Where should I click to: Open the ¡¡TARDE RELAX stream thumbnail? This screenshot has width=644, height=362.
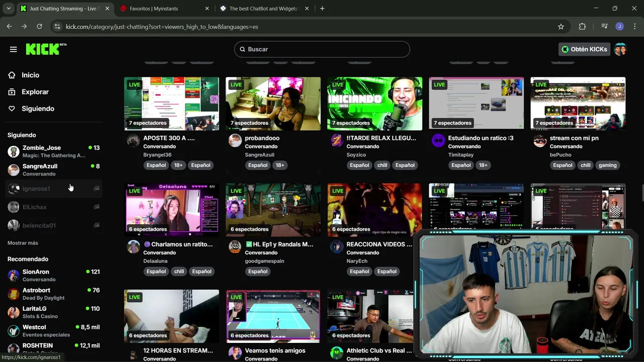click(375, 104)
